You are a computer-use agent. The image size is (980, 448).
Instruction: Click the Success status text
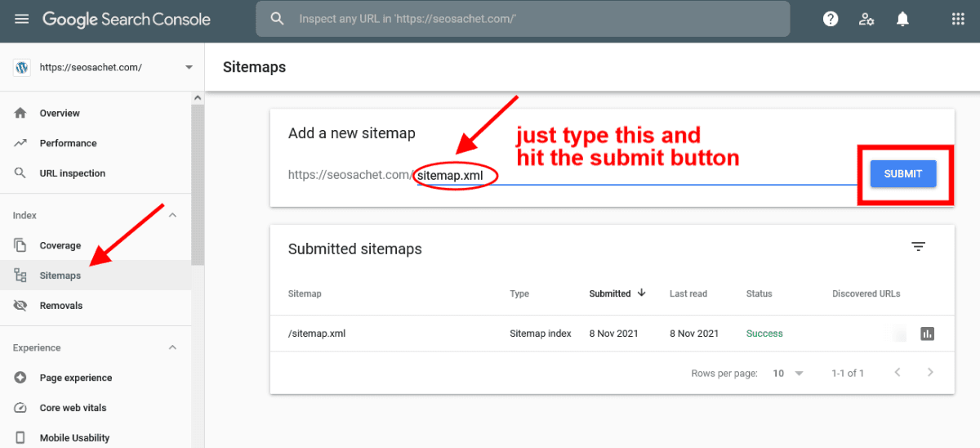(764, 334)
